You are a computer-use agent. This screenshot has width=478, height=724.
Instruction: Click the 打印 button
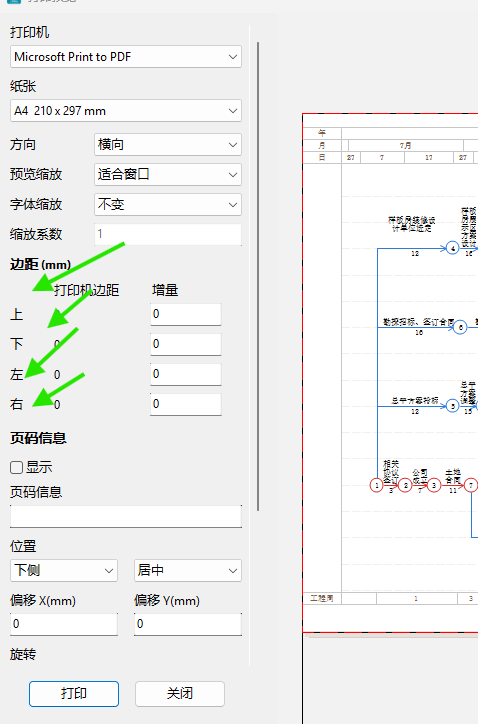[x=74, y=694]
